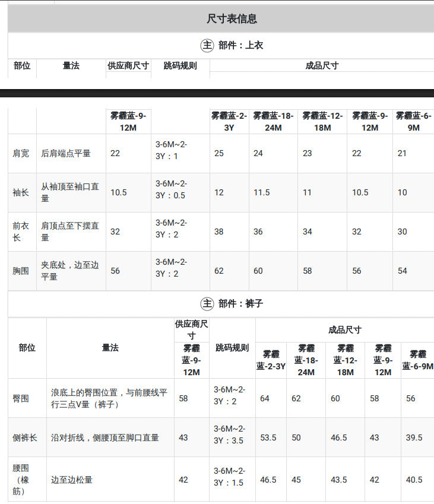Click the 跳码规则 column header in 上衣 table
434x504 pixels.
(180, 65)
